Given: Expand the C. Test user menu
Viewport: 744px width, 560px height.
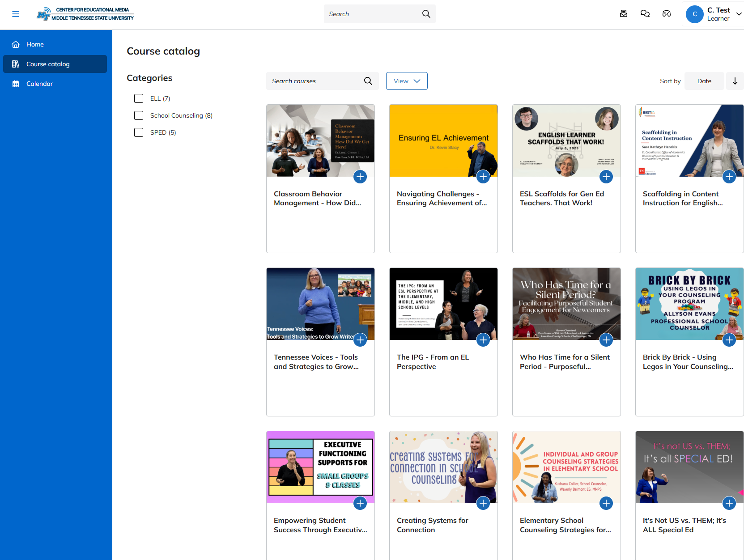Looking at the screenshot, I should [739, 14].
